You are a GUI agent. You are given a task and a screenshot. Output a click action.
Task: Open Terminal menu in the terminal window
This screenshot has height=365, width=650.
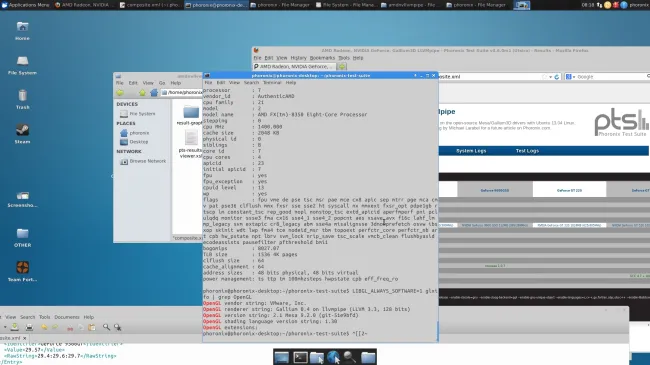click(272, 83)
